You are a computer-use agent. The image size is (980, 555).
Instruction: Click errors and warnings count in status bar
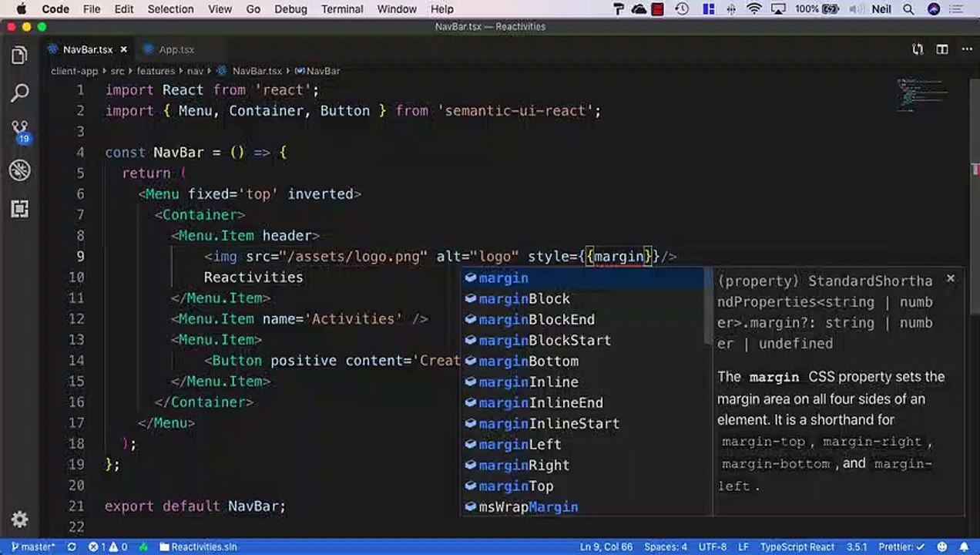coord(108,547)
